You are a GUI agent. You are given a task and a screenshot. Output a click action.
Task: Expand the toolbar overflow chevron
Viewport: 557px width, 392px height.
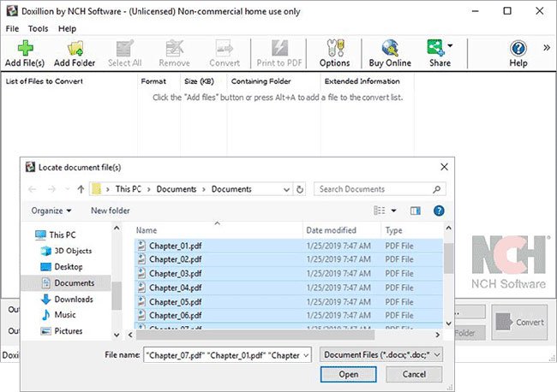547,48
